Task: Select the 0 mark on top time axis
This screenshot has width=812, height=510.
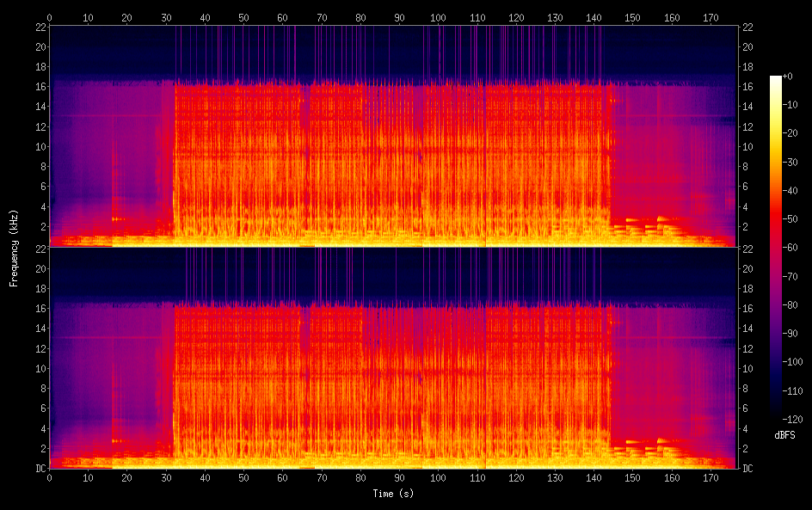Action: click(49, 17)
